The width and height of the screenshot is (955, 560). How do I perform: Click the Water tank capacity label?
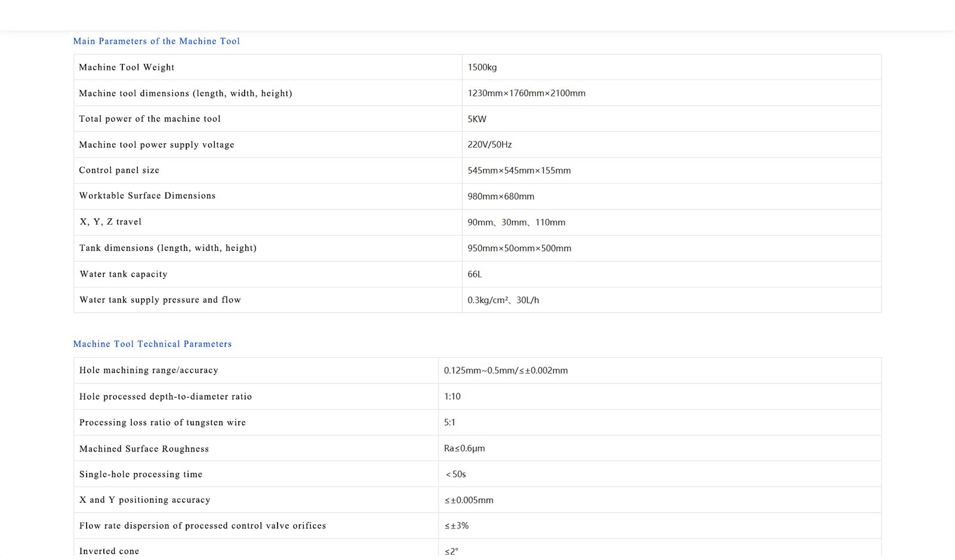pyautogui.click(x=124, y=274)
